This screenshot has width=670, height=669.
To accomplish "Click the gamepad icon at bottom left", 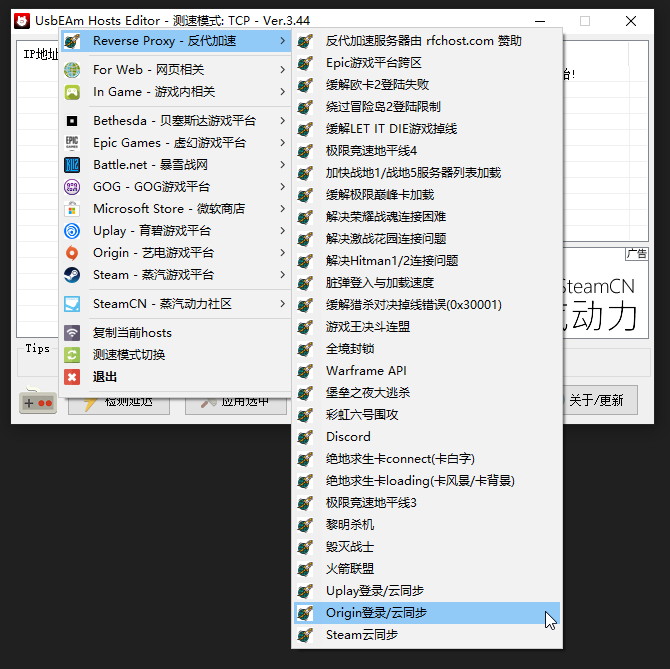I will [x=38, y=402].
